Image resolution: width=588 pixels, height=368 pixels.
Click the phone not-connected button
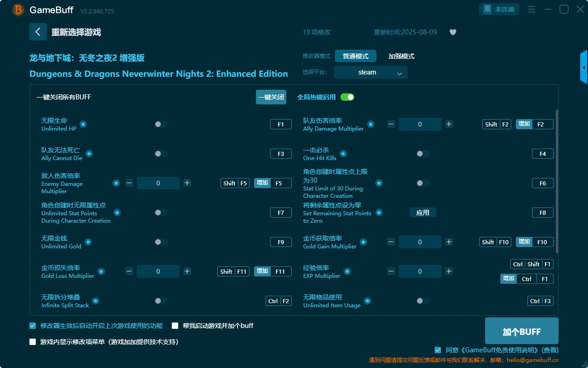(499, 9)
